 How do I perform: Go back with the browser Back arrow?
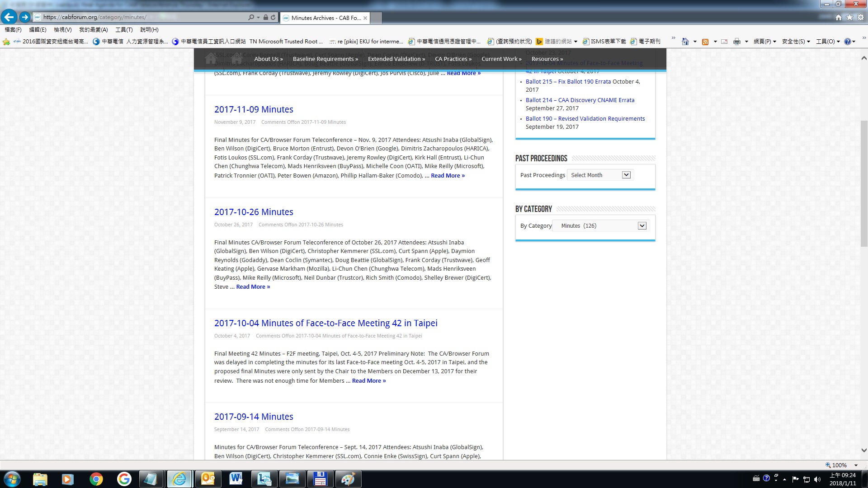[9, 17]
